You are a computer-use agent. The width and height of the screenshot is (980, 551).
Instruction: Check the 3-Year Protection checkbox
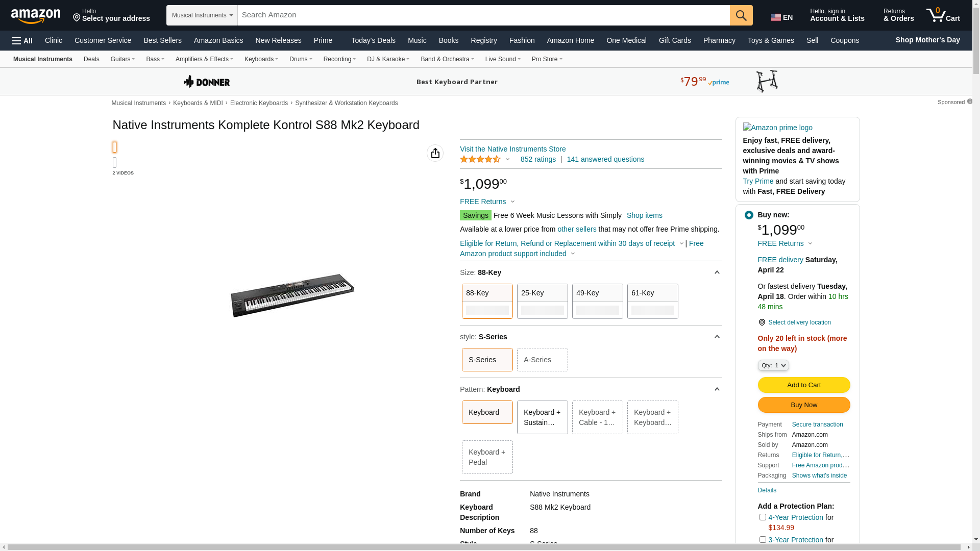[x=762, y=540]
